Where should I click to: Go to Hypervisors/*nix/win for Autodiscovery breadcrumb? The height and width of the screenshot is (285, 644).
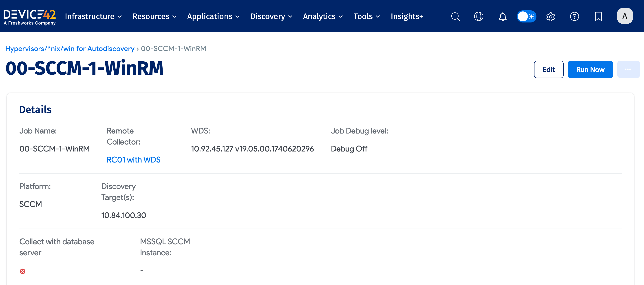[x=70, y=49]
